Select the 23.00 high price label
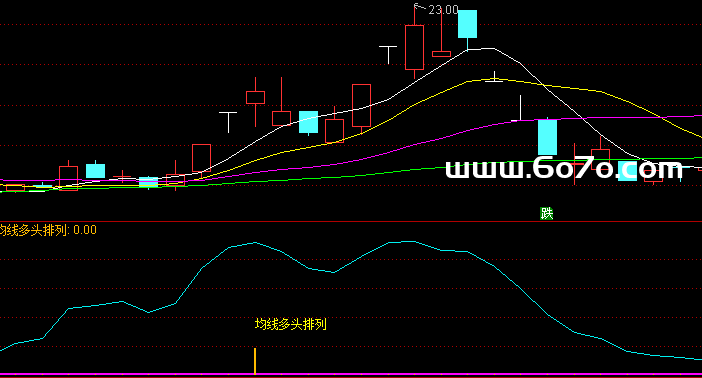 443,10
